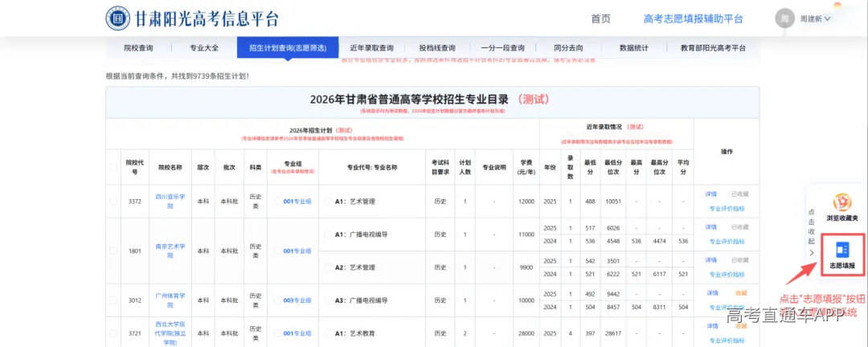Open 详情 for 南京艺术学院 A2 艺术管理

coord(710,260)
